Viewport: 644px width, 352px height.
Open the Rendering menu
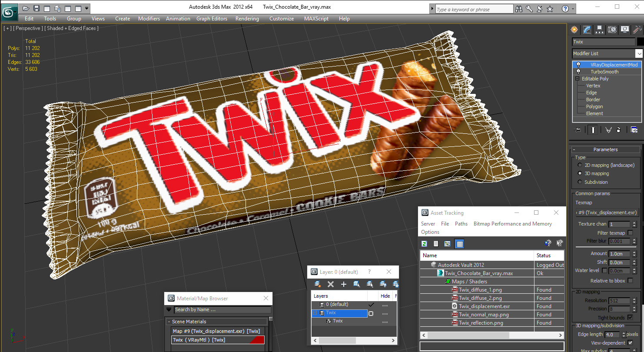point(247,19)
